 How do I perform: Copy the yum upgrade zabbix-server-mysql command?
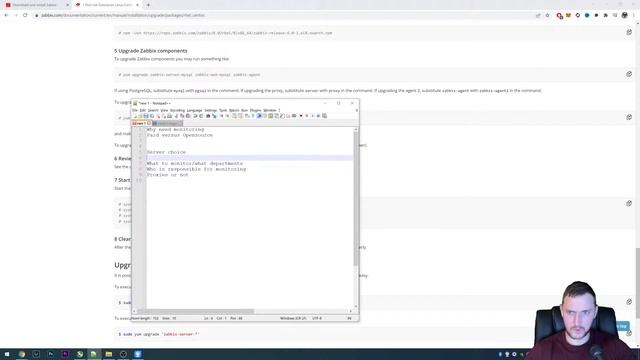coord(629,74)
